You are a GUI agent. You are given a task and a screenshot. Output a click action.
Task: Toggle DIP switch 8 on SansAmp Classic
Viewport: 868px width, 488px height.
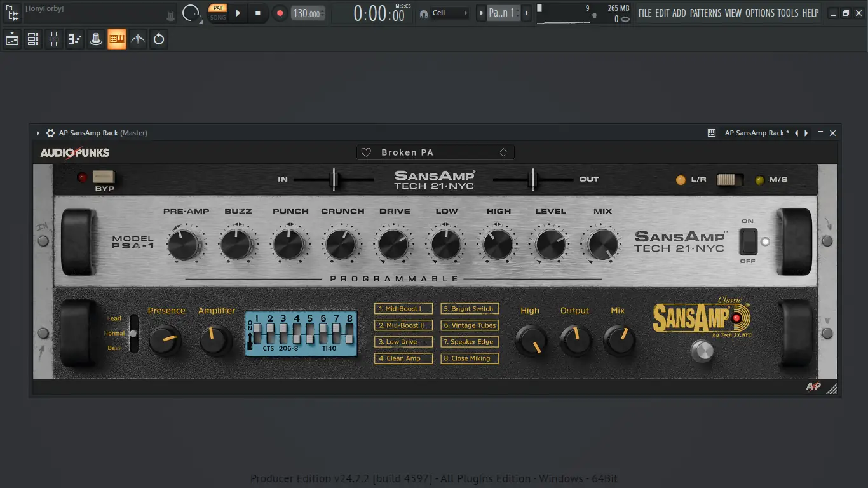[x=349, y=332]
